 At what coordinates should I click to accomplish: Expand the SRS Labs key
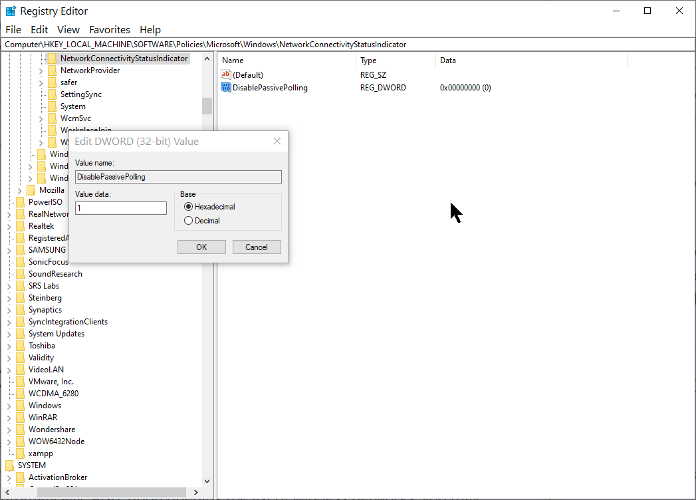[9, 286]
